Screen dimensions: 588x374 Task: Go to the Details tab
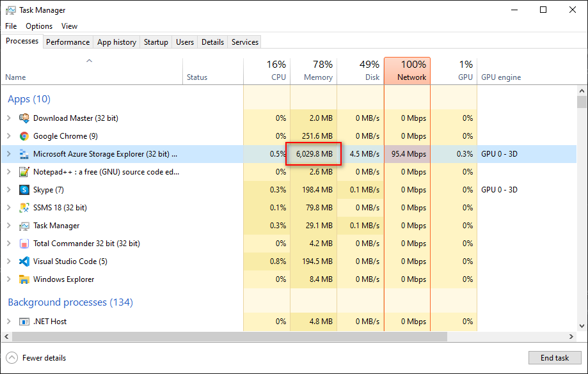[x=212, y=42]
